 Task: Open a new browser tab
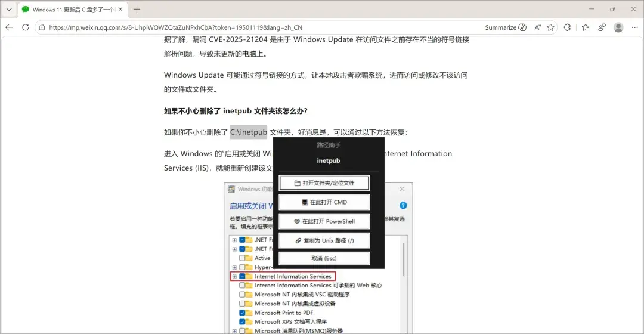137,9
